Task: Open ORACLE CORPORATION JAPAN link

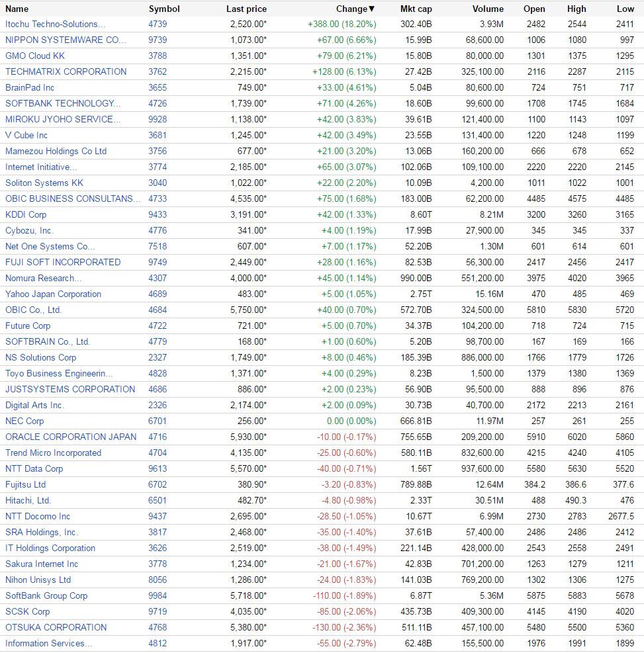Action: (71, 437)
